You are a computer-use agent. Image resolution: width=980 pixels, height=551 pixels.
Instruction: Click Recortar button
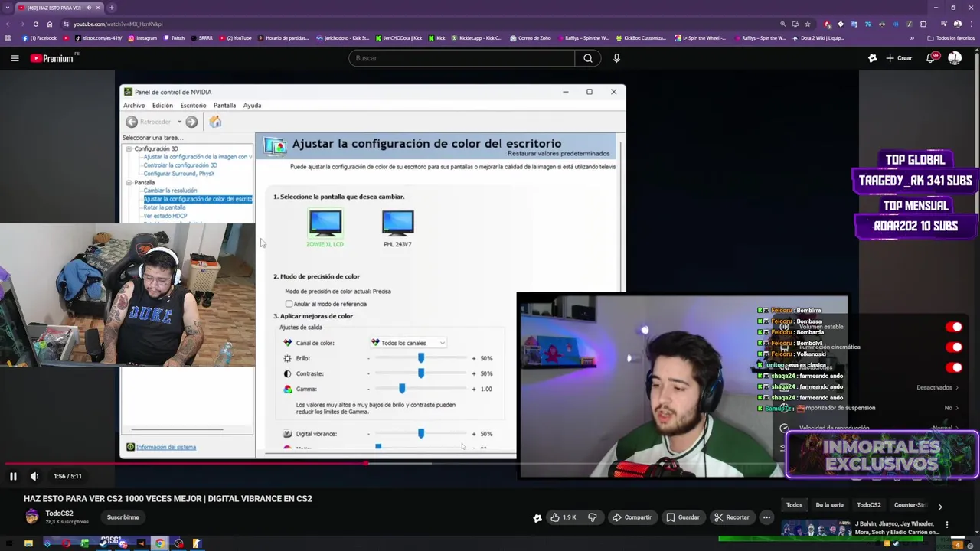(x=731, y=517)
